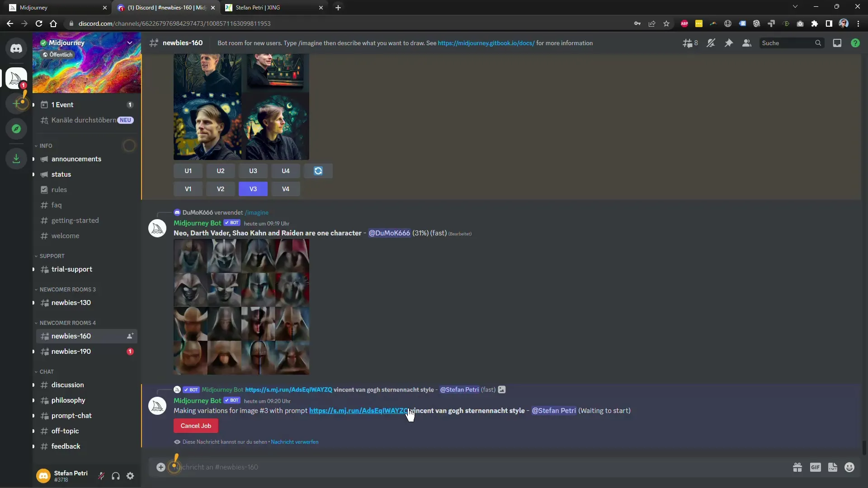Viewport: 868px width, 488px height.
Task: Select the Midjourney server sailboat icon
Action: coord(16,78)
